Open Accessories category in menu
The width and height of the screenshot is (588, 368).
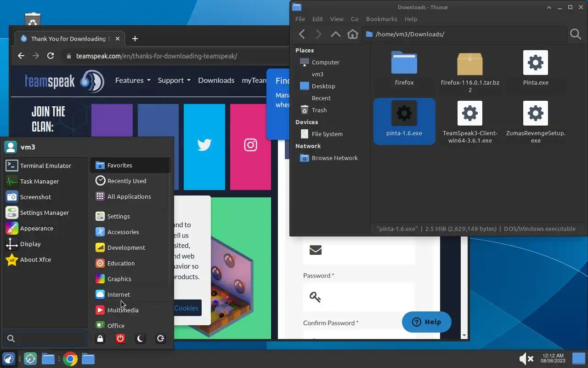click(x=130, y=232)
